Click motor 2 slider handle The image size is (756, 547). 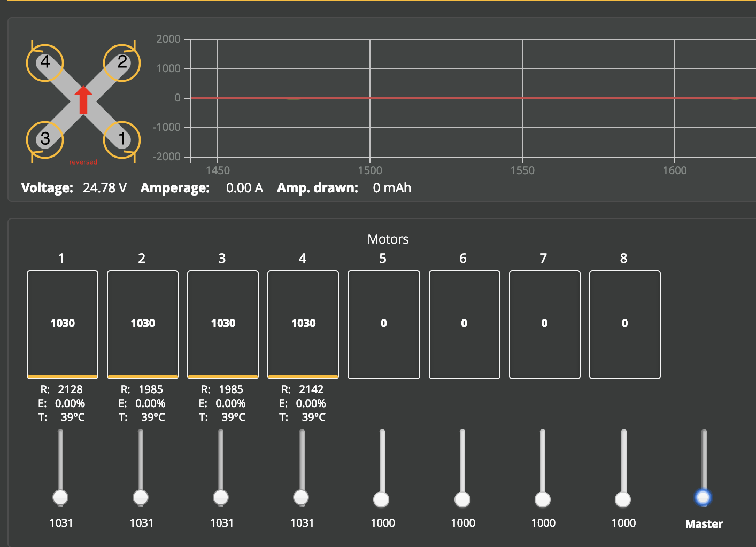pyautogui.click(x=141, y=497)
